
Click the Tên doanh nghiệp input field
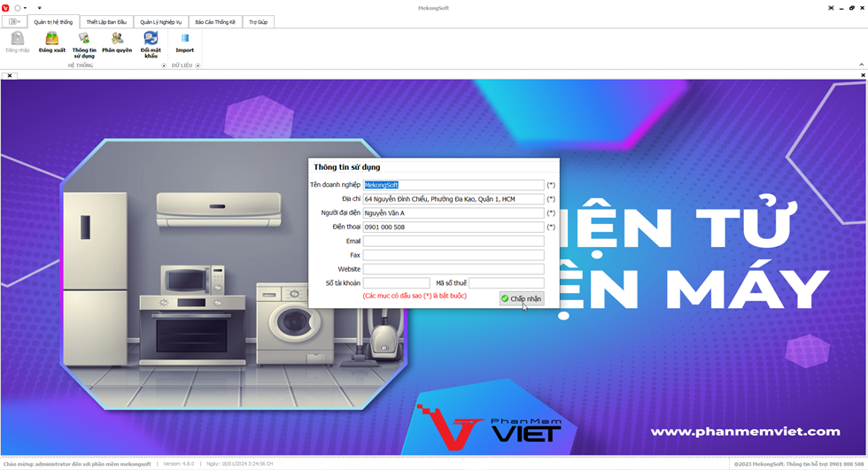(x=453, y=185)
